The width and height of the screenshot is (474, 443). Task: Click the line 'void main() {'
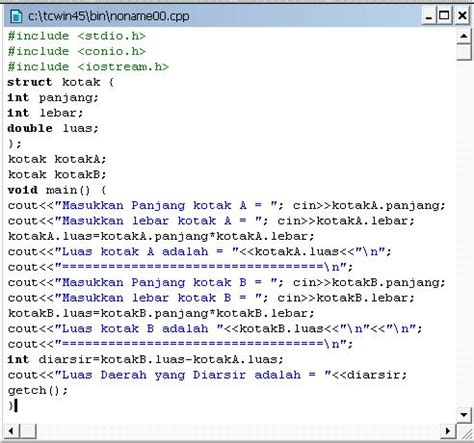(57, 190)
